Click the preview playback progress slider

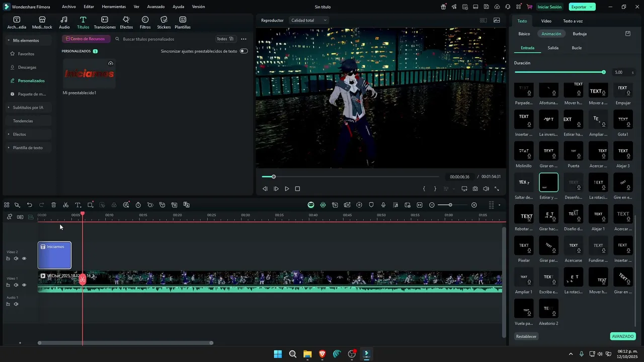pos(350,176)
